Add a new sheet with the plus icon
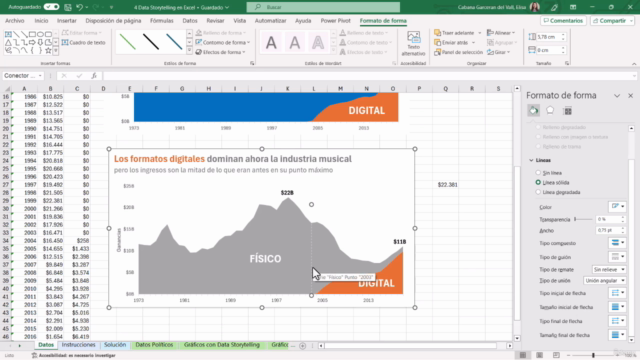The width and height of the screenshot is (640, 360). tap(302, 346)
